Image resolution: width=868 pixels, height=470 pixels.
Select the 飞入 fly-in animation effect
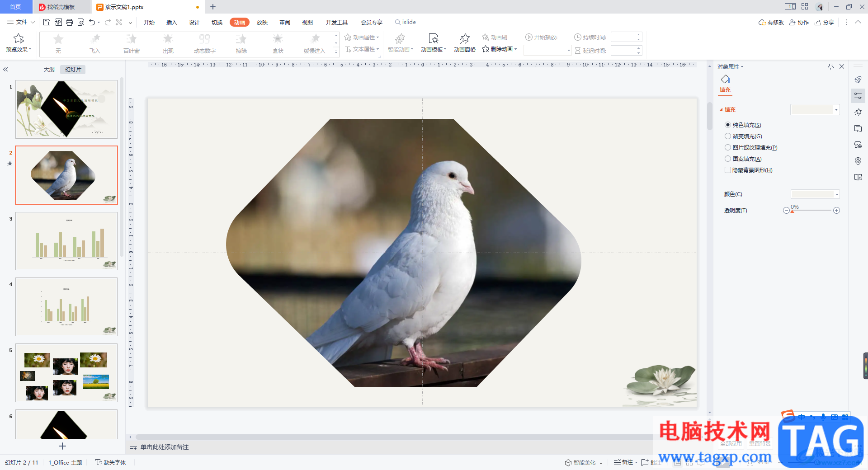tap(95, 44)
